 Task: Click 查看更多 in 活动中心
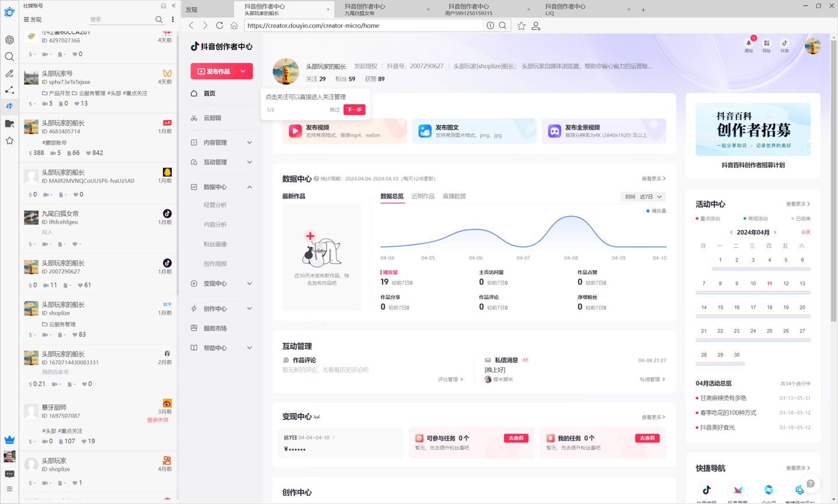pos(798,204)
